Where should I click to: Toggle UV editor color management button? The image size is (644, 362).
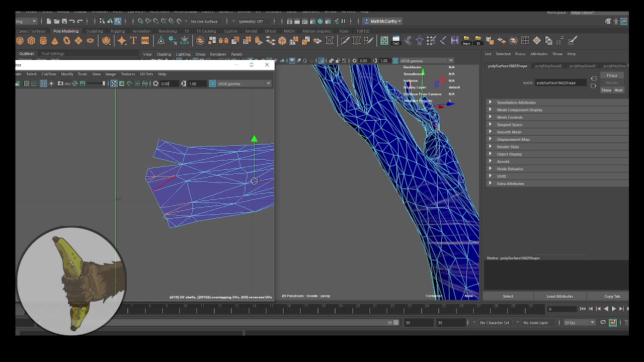(213, 83)
